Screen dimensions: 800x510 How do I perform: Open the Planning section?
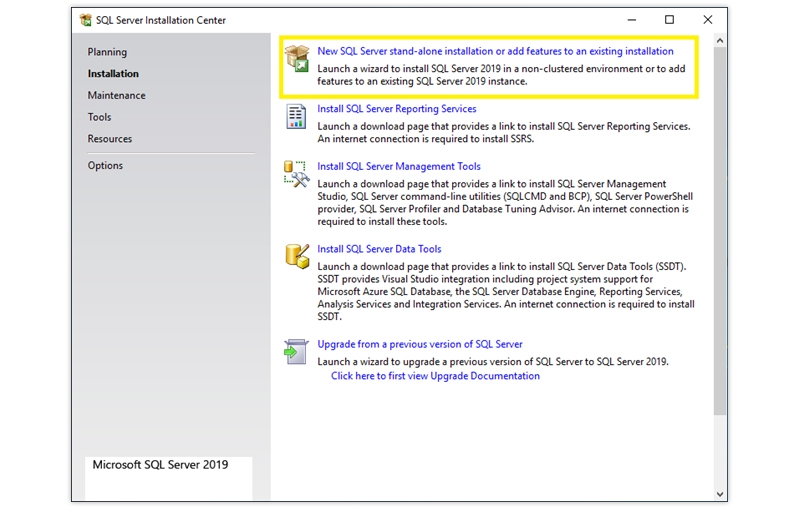(107, 52)
